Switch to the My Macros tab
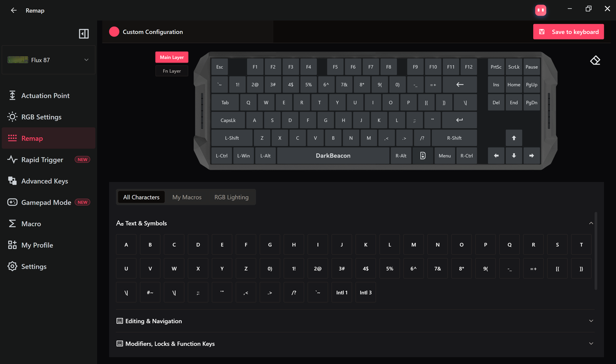The height and width of the screenshot is (364, 616). tap(187, 197)
